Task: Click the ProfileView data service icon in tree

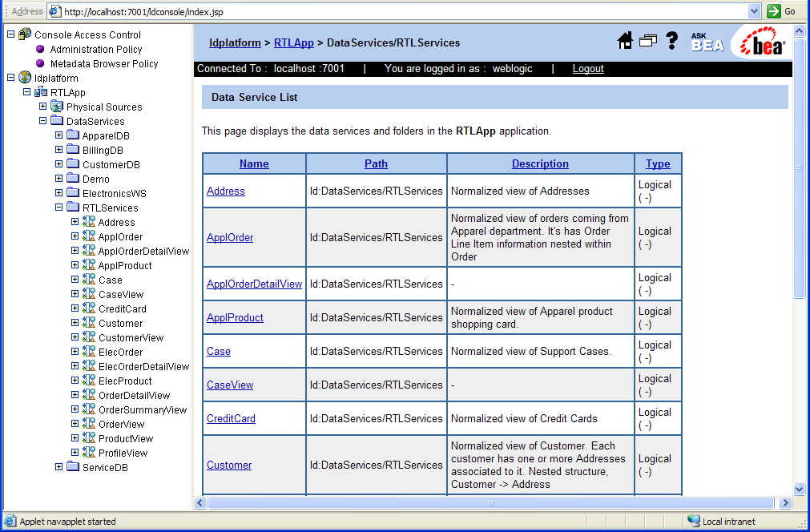Action: click(89, 453)
